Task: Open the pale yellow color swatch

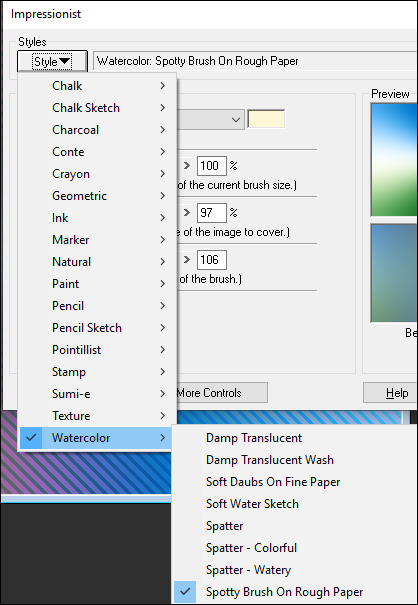Action: tap(266, 119)
